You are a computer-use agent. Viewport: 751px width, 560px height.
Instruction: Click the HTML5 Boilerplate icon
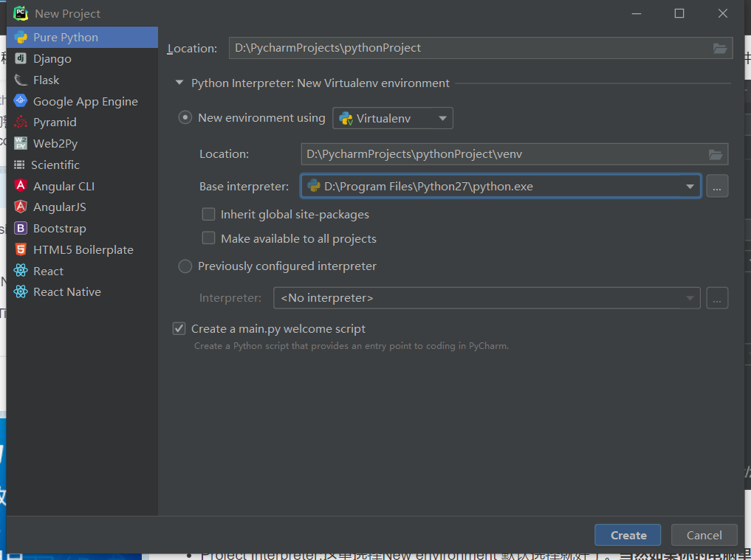click(21, 249)
